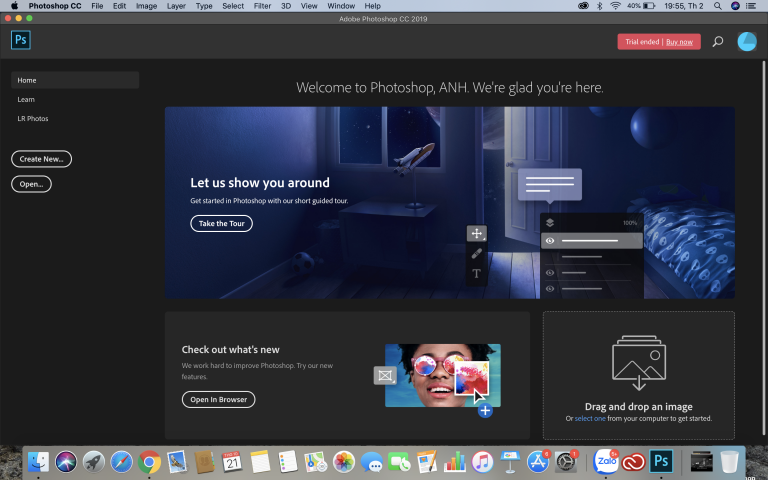Open App Store from the dock
Viewport: 768px width, 480px height.
[538, 462]
